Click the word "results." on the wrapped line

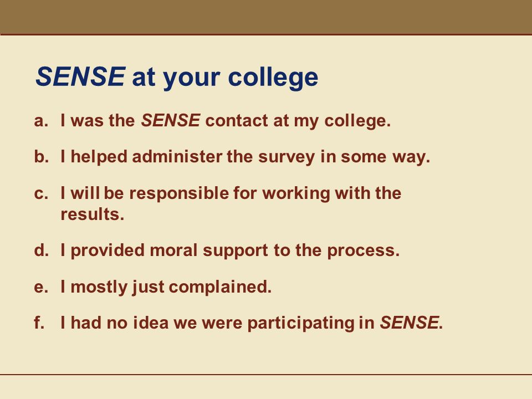pos(93,214)
